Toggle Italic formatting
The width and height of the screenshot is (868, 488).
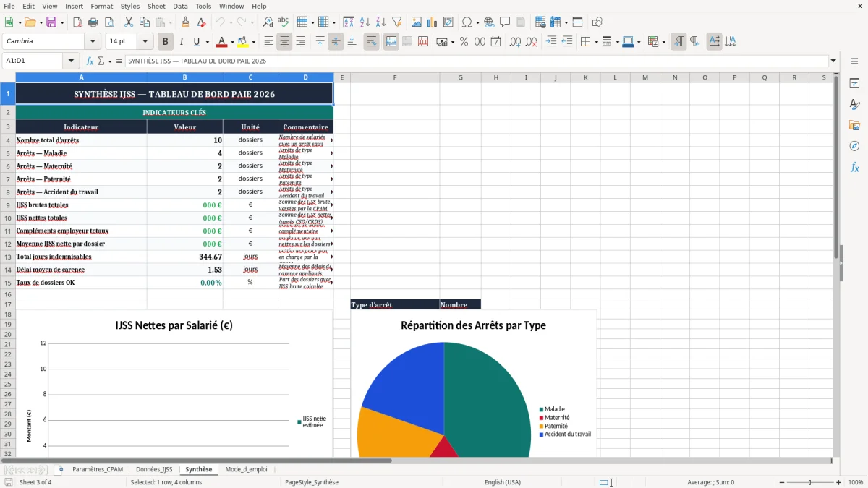coord(181,42)
